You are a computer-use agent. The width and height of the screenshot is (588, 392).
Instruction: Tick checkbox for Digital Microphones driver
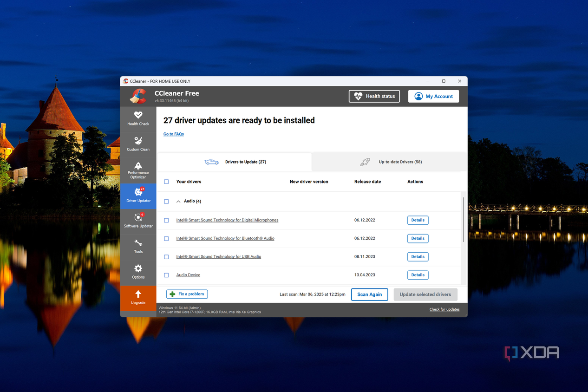click(166, 220)
